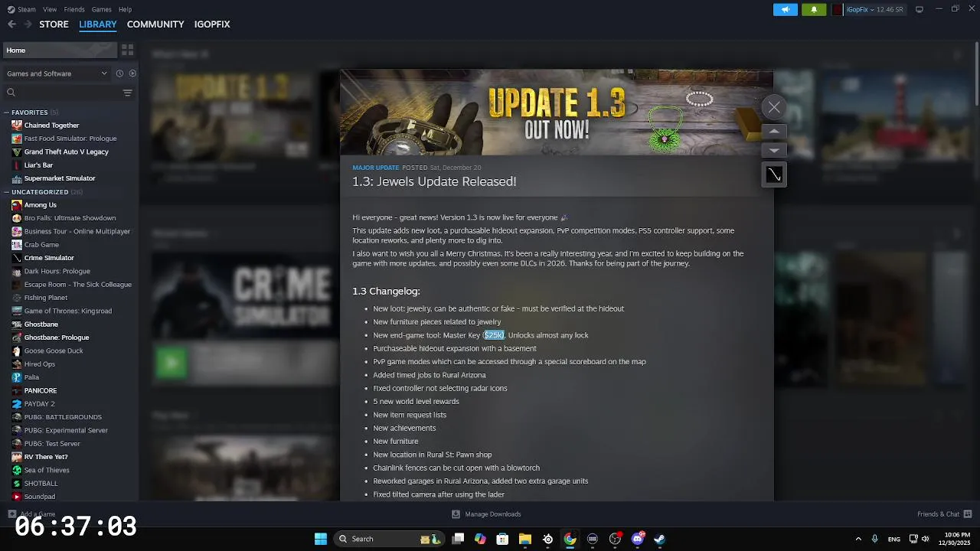Select Chained Together in library list
The image size is (980, 551).
[x=51, y=126]
